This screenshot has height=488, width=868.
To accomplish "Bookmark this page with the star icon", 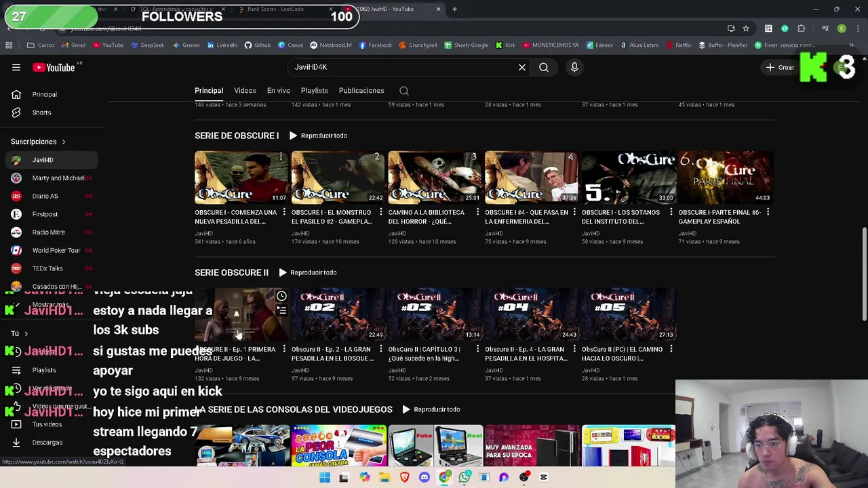I will pyautogui.click(x=746, y=28).
